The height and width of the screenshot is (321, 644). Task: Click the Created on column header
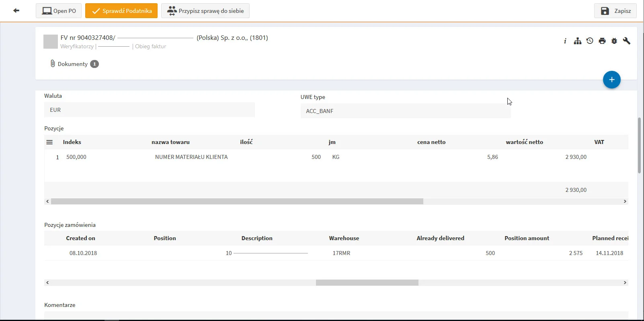80,238
